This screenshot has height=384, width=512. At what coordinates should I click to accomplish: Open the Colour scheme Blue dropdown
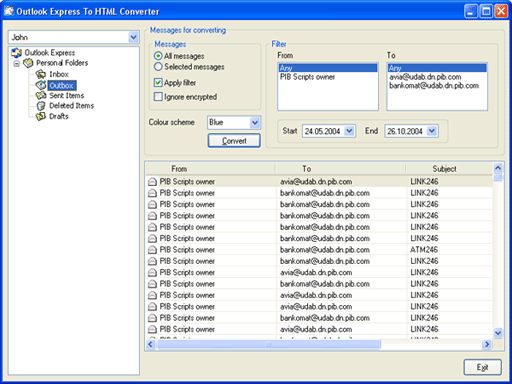[255, 122]
